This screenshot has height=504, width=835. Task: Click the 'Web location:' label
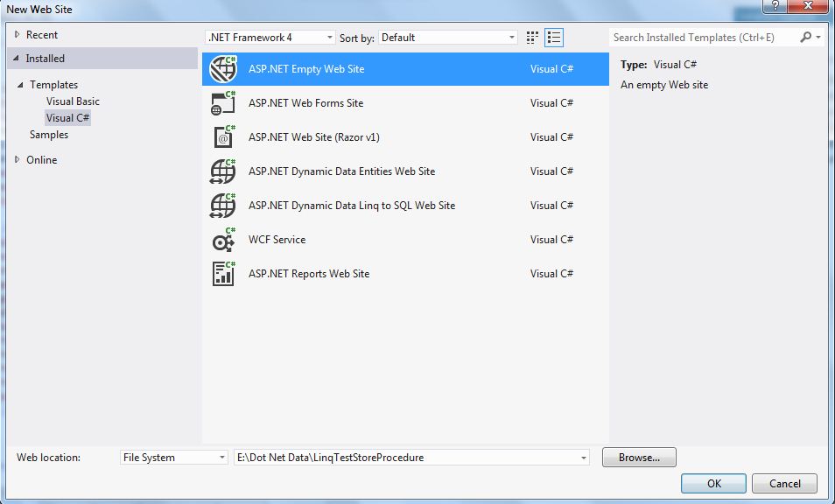pos(48,458)
